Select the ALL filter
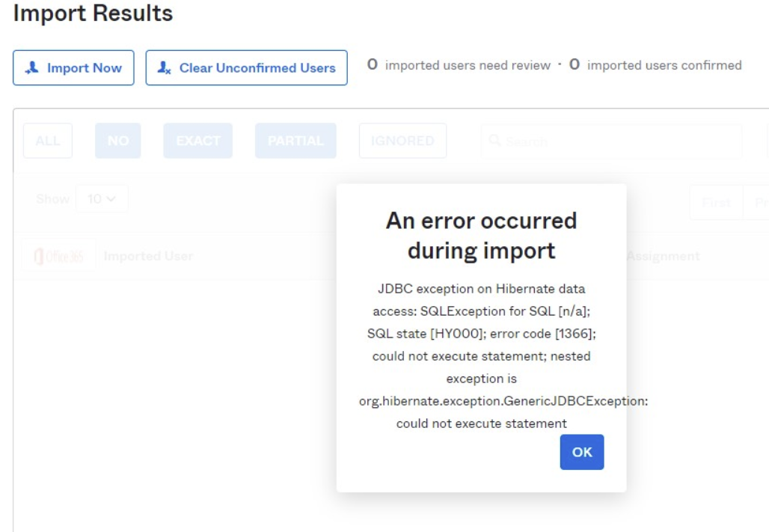 coord(48,141)
